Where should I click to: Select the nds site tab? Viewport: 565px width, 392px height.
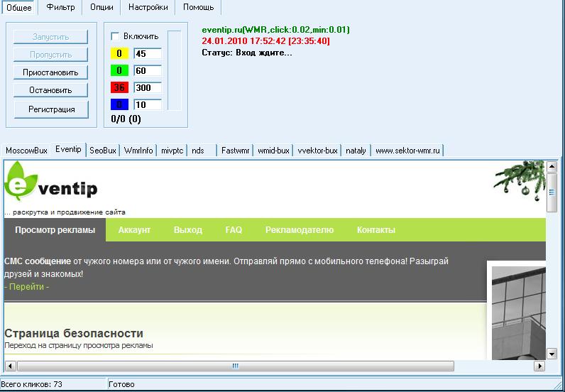point(202,151)
